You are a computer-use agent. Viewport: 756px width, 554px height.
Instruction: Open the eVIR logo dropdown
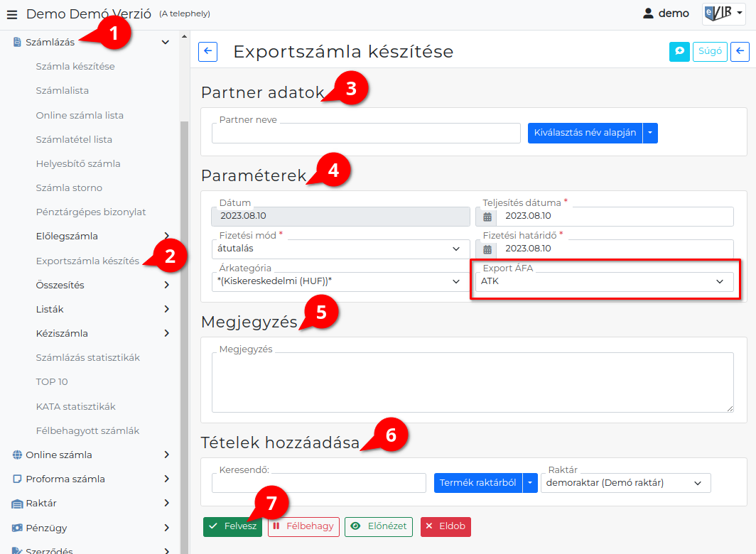click(724, 13)
